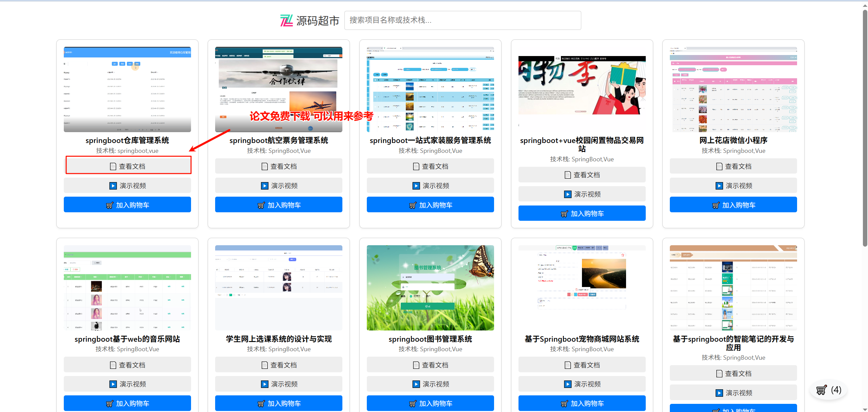Open the springboot图书管理系统 preview image
The image size is (868, 412).
pyautogui.click(x=430, y=288)
